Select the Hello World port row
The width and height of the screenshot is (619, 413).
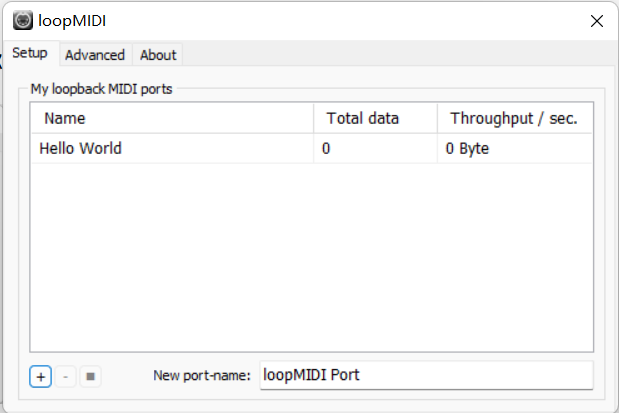click(311, 148)
